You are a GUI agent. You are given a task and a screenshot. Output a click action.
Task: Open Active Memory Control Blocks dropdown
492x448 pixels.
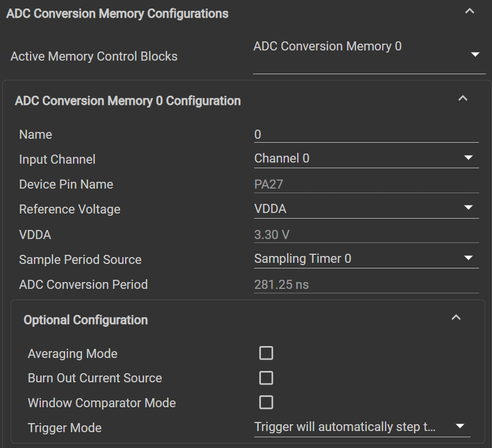(x=475, y=55)
